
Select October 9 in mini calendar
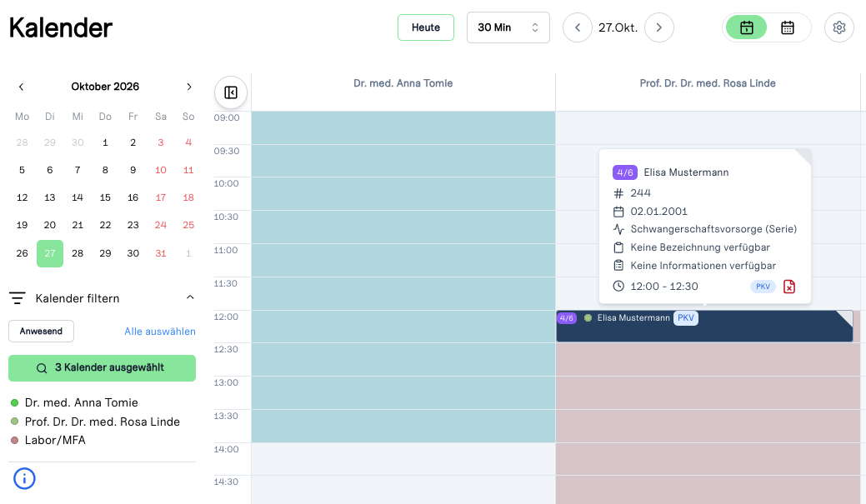pos(133,170)
